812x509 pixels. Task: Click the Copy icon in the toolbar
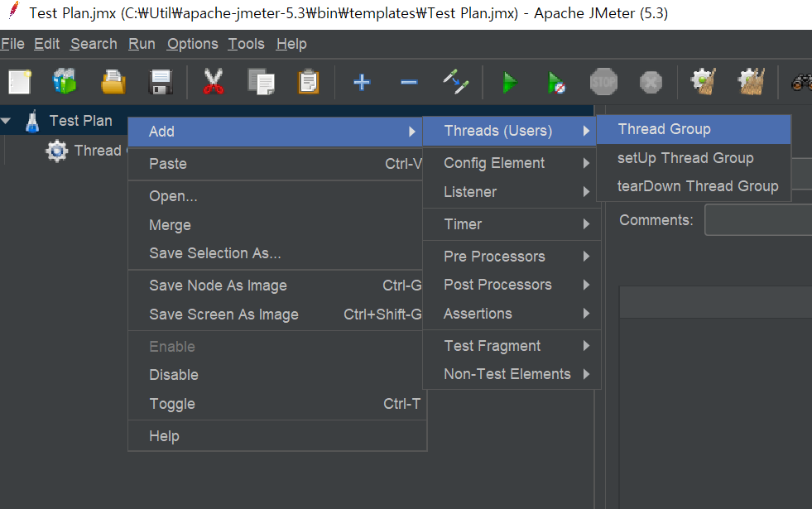(261, 82)
